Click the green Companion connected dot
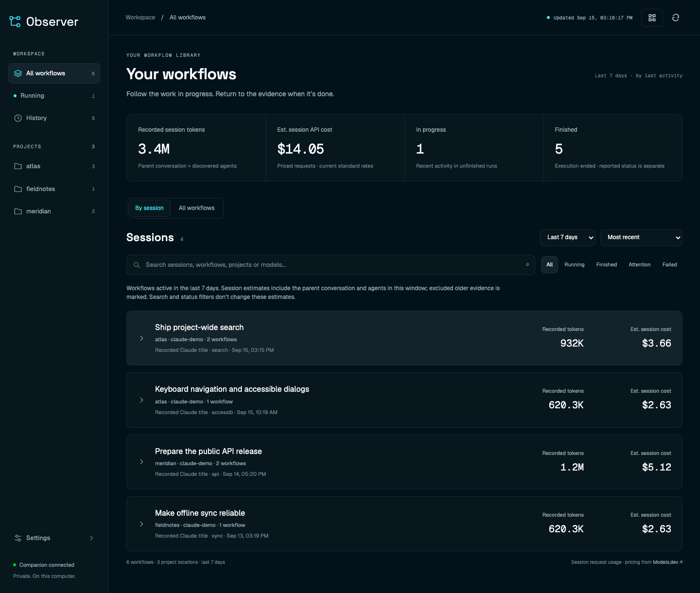Image resolution: width=700 pixels, height=593 pixels. (15, 565)
